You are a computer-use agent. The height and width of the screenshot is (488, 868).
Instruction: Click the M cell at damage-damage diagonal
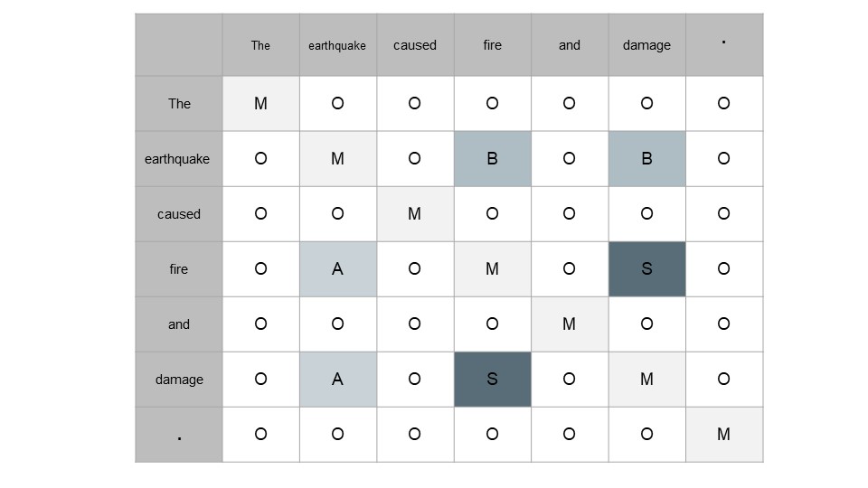tap(646, 379)
